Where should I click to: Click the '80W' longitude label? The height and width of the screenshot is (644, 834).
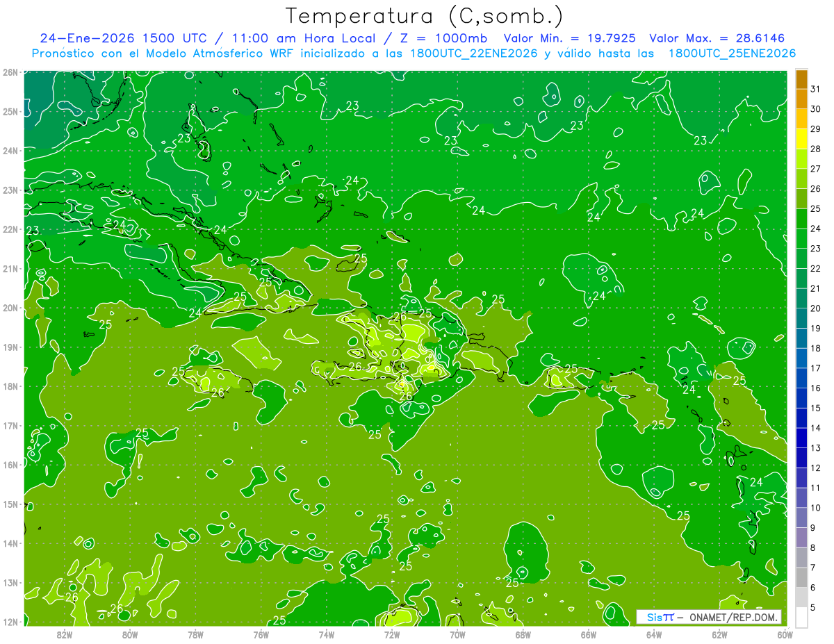pyautogui.click(x=130, y=634)
